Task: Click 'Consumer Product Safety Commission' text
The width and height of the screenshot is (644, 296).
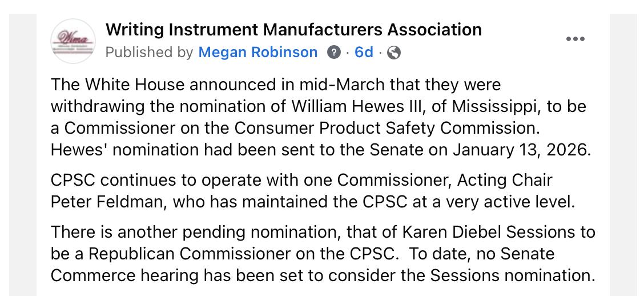Action: [386, 128]
